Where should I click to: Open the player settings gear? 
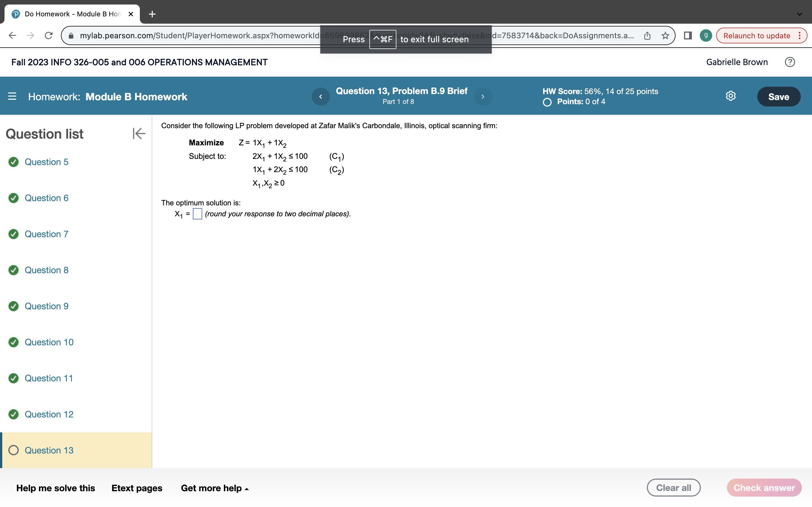[x=731, y=96]
